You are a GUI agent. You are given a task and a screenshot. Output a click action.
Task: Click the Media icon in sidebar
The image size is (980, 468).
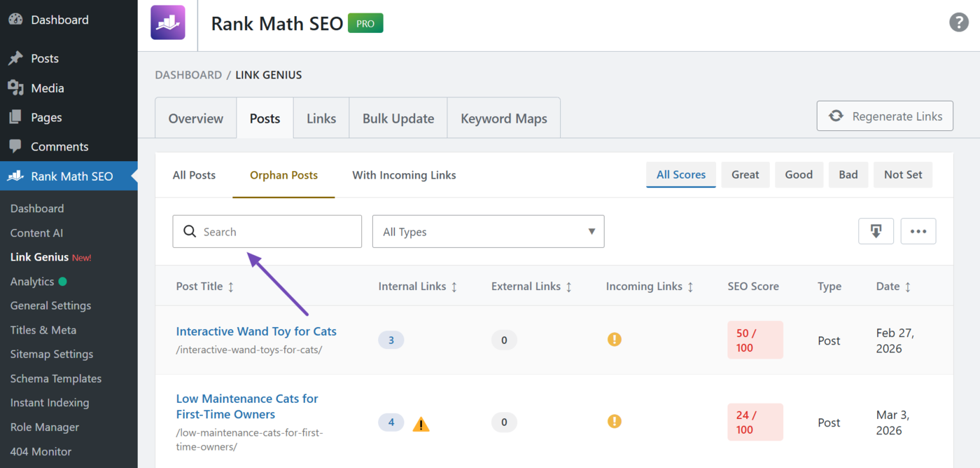click(15, 88)
